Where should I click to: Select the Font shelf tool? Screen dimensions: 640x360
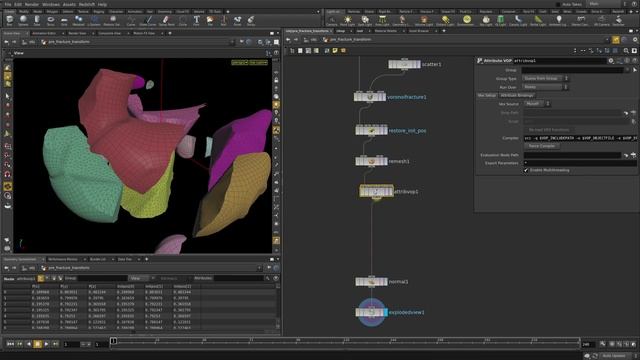pyautogui.click(x=196, y=20)
